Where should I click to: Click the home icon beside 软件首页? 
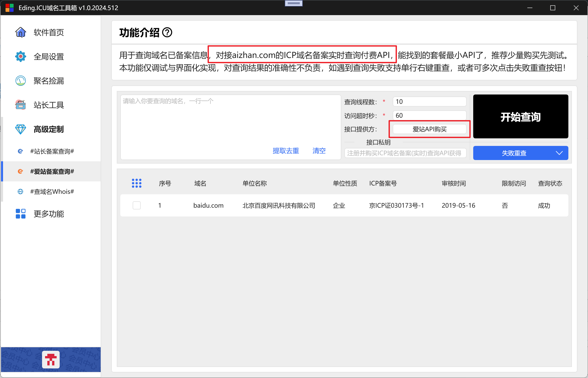(21, 32)
